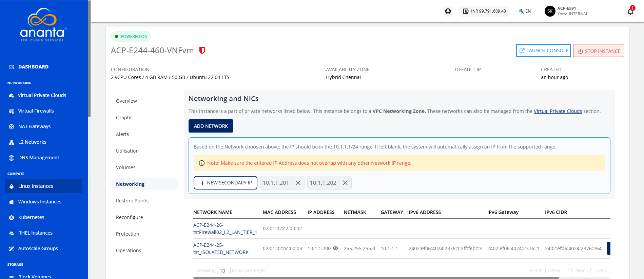The width and height of the screenshot is (644, 279).
Task: Go to DNS Management
Action: [39, 158]
